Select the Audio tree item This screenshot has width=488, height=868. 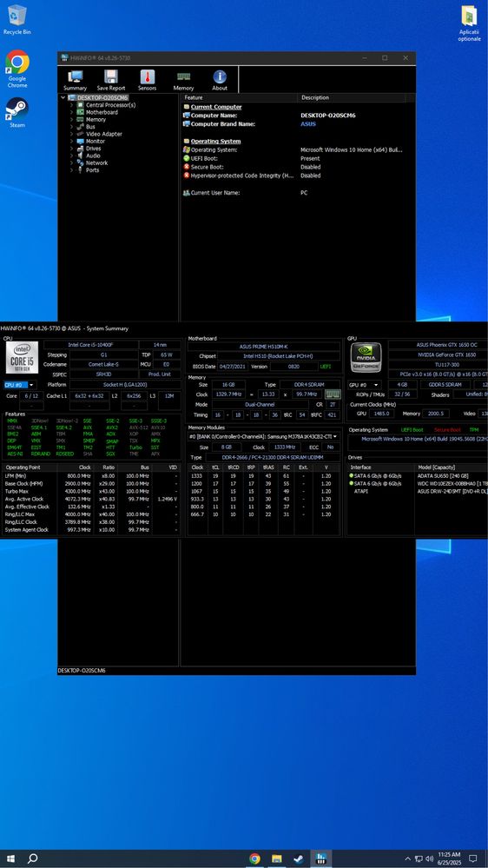pos(93,156)
